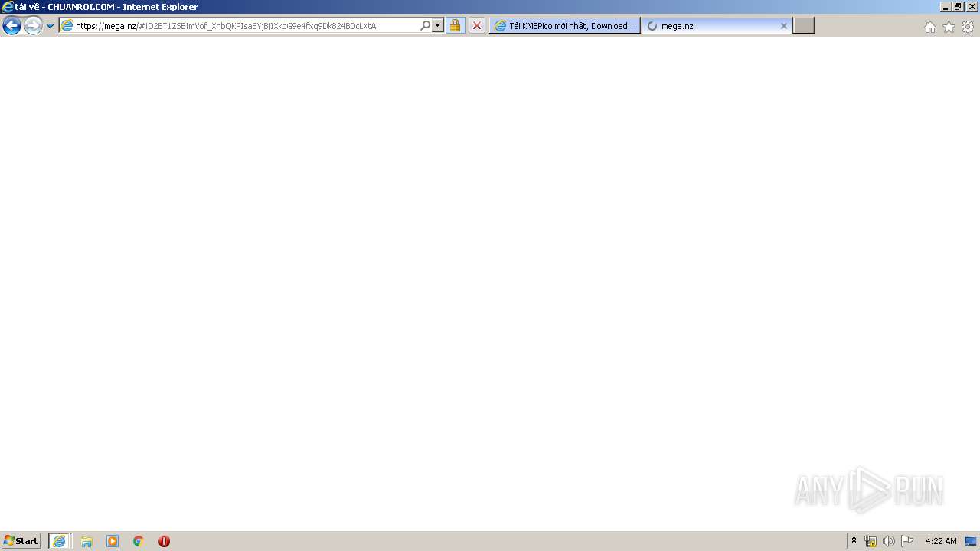Image resolution: width=980 pixels, height=551 pixels.
Task: Open the Tools gear menu
Action: point(968,27)
